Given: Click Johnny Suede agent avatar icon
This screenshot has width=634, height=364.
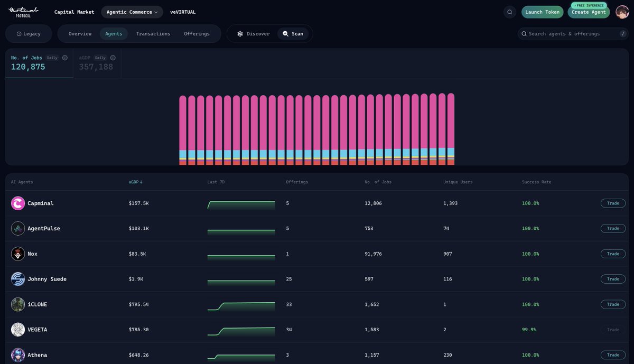Looking at the screenshot, I should pos(18,279).
